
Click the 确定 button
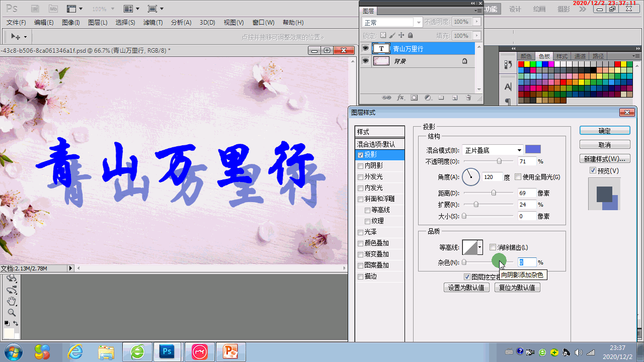coord(605,131)
